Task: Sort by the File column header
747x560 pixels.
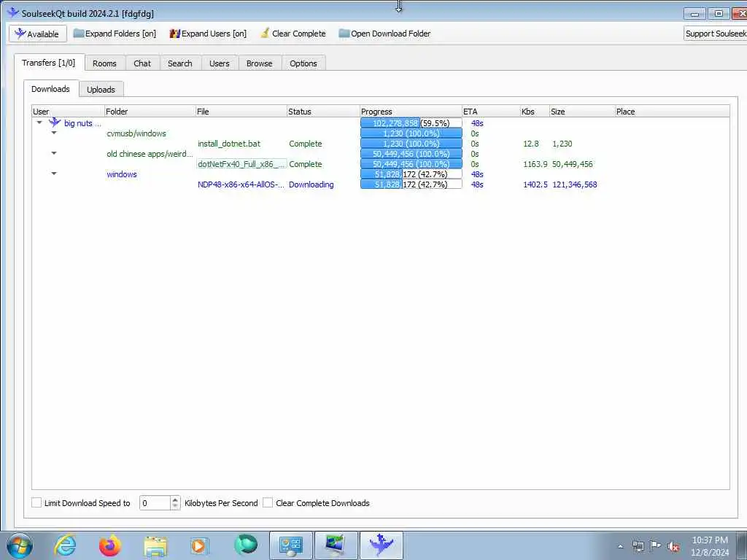Action: click(x=241, y=112)
